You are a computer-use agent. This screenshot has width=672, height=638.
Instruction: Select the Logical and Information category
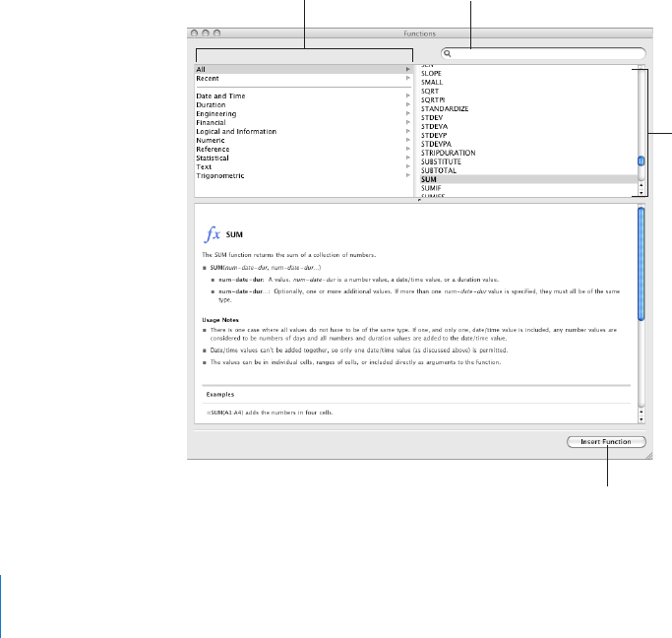[x=303, y=131]
